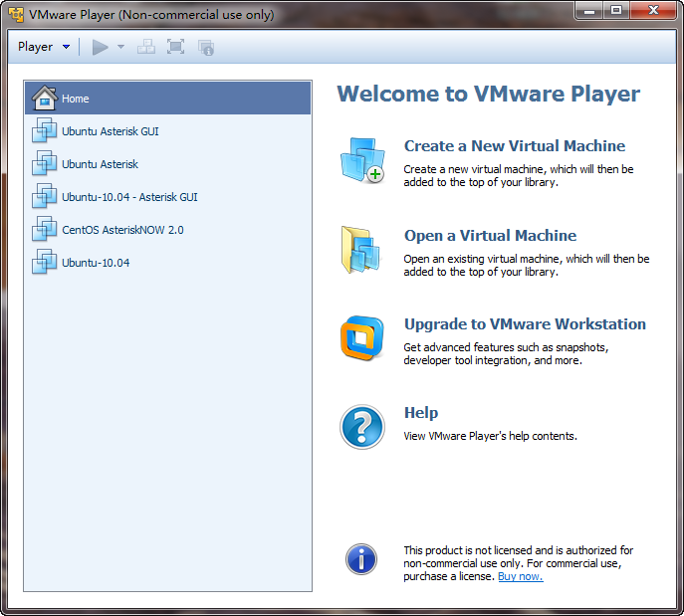Click text 'View VMware Player's help contents.'

pyautogui.click(x=490, y=437)
